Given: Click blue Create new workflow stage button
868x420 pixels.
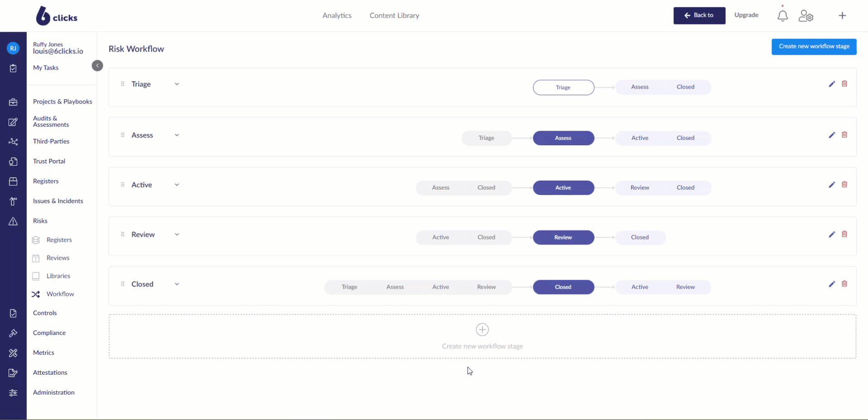Looking at the screenshot, I should pyautogui.click(x=814, y=47).
